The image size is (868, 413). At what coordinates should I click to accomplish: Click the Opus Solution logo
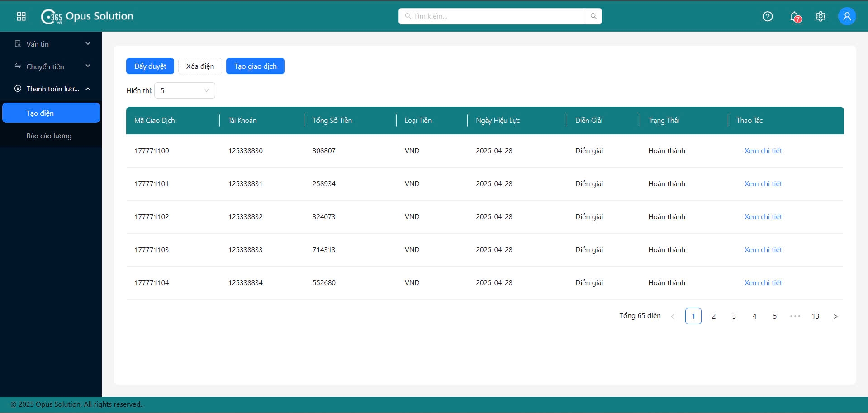87,17
